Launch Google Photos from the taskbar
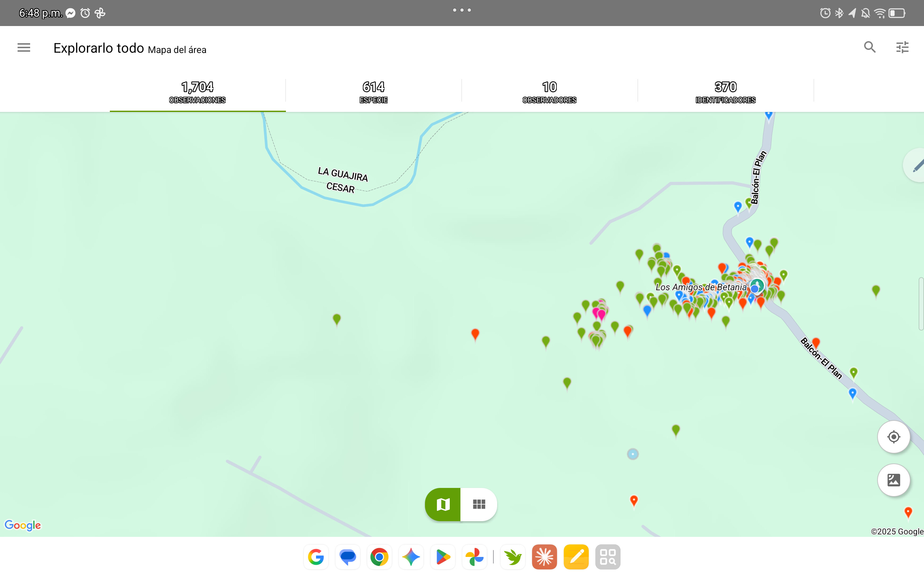The height and width of the screenshot is (577, 924). (x=474, y=557)
